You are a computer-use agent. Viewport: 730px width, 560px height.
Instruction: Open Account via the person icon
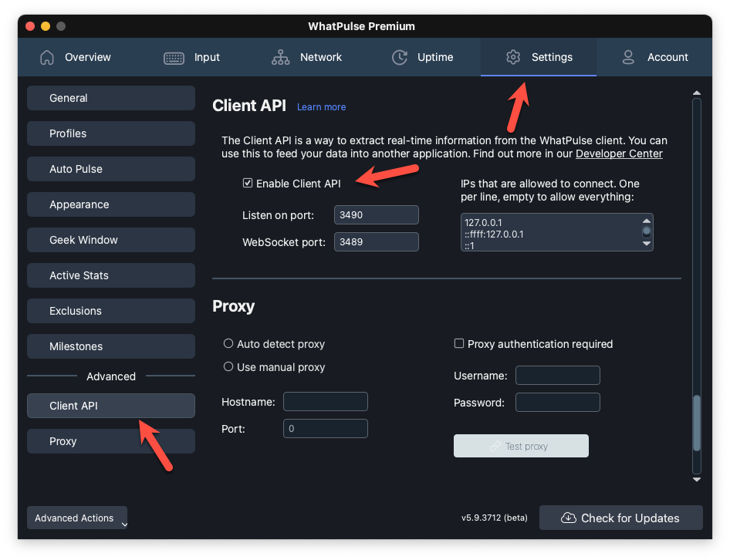pyautogui.click(x=628, y=57)
